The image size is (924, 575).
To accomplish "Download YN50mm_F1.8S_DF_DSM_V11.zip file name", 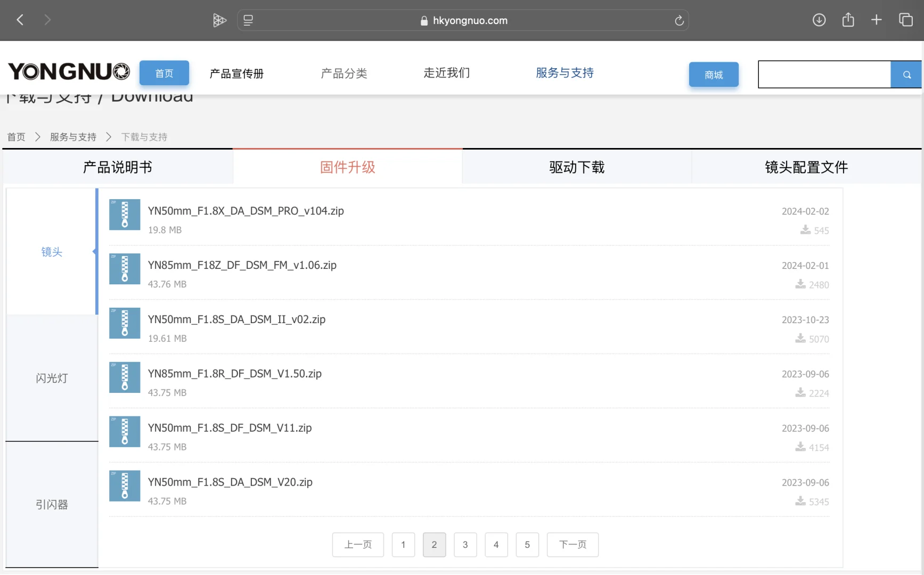I will point(230,428).
